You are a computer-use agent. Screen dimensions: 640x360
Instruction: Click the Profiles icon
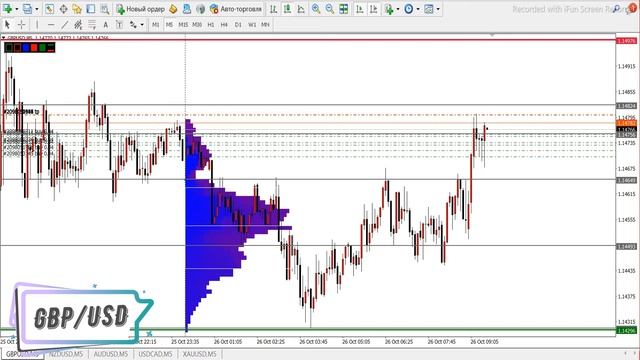tap(27, 9)
